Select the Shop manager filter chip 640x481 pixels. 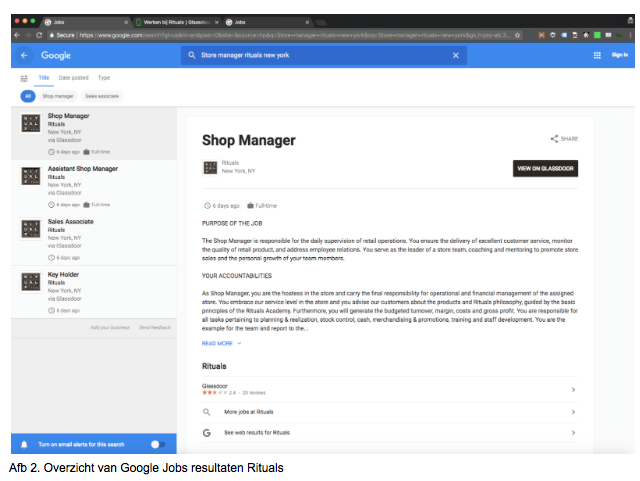58,96
